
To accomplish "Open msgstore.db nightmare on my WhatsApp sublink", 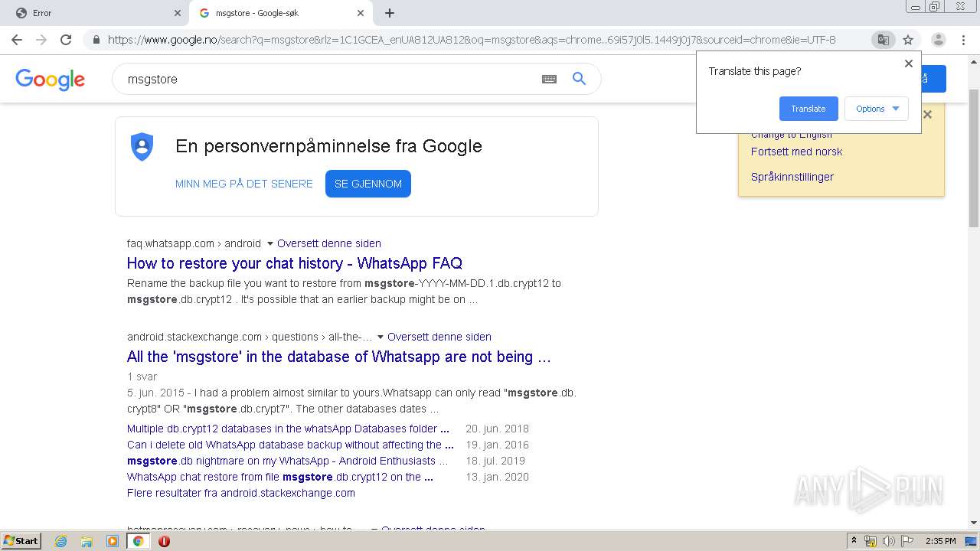I will pos(287,461).
